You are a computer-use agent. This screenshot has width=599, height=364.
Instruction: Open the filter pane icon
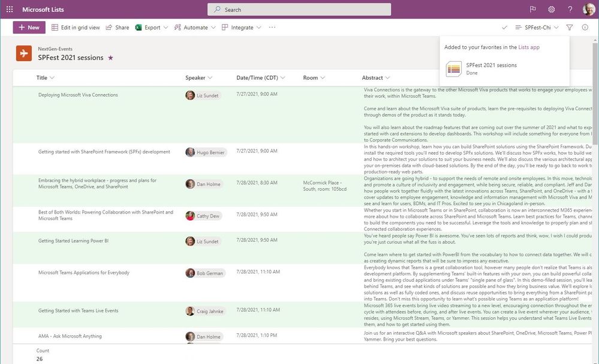(570, 28)
